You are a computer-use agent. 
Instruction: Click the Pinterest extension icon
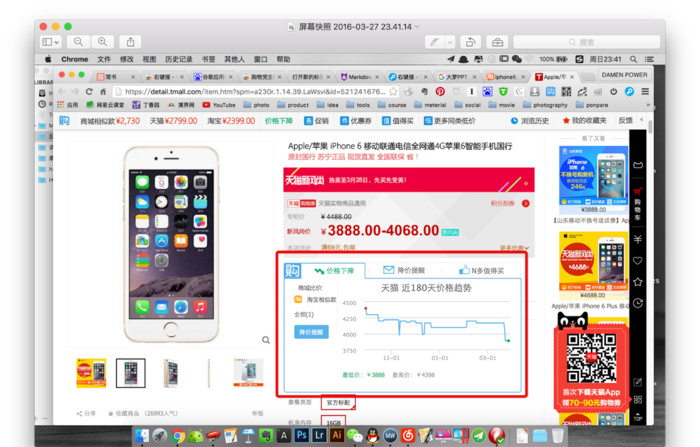click(x=440, y=92)
